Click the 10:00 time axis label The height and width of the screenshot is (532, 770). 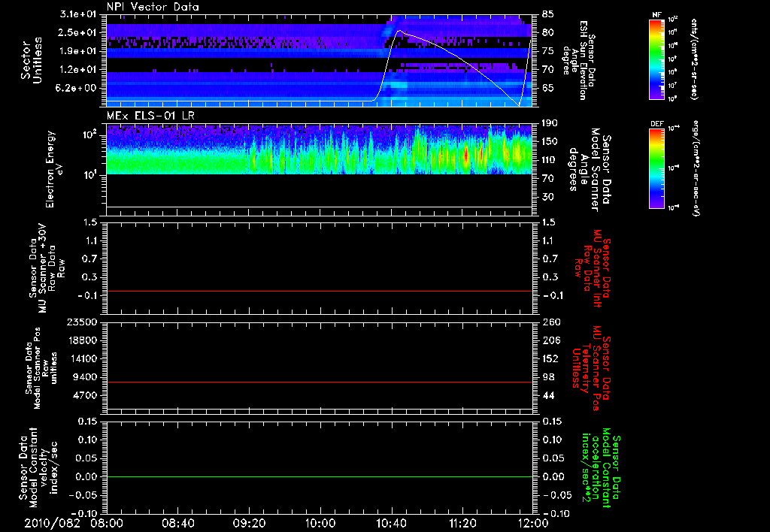pos(320,523)
